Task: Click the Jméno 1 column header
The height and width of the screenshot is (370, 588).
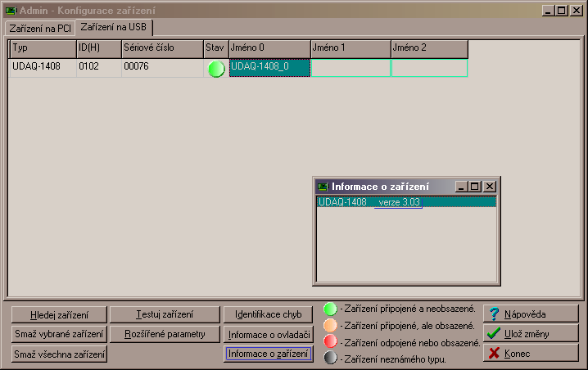Action: [x=351, y=49]
